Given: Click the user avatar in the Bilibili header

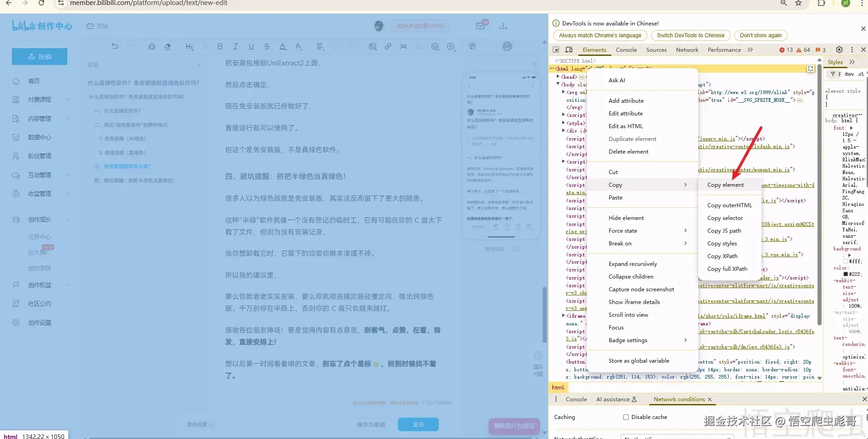Looking at the screenshot, I should click(378, 26).
